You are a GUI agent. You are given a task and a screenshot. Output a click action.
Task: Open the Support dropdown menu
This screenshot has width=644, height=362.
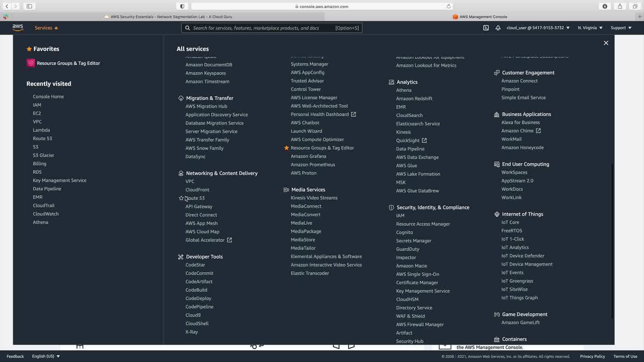point(621,28)
